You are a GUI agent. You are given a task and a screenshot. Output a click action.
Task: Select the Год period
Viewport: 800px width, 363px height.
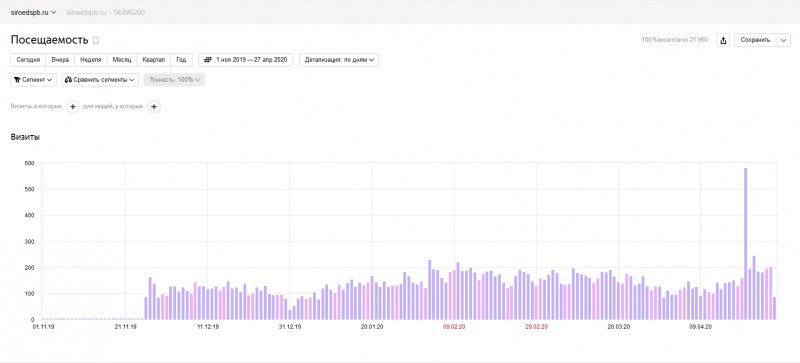[x=181, y=60]
